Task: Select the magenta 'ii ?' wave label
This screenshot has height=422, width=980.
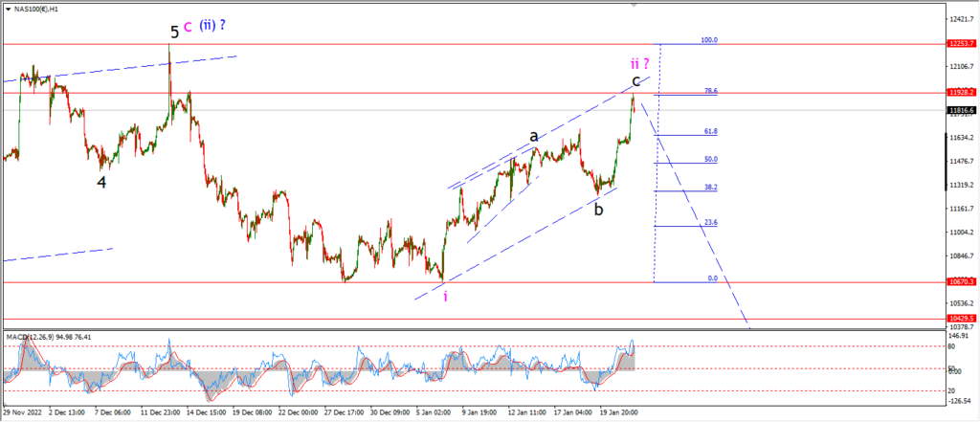Action: coord(639,62)
